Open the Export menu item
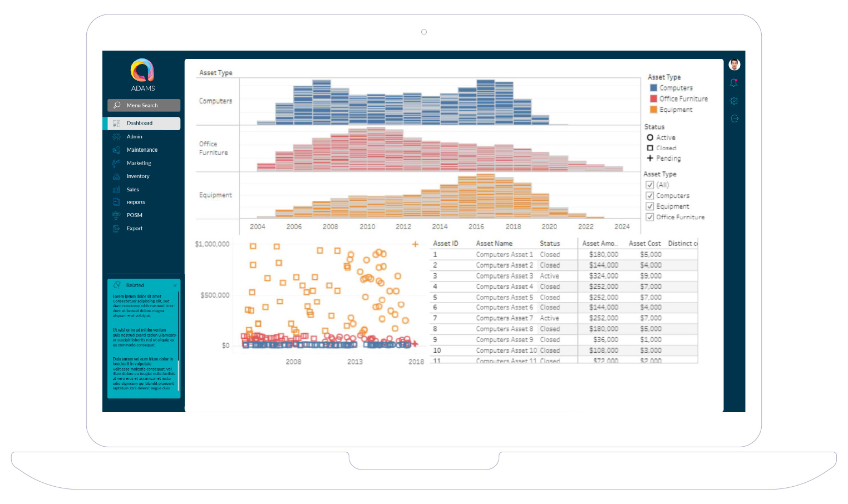The width and height of the screenshot is (848, 504). pyautogui.click(x=134, y=229)
